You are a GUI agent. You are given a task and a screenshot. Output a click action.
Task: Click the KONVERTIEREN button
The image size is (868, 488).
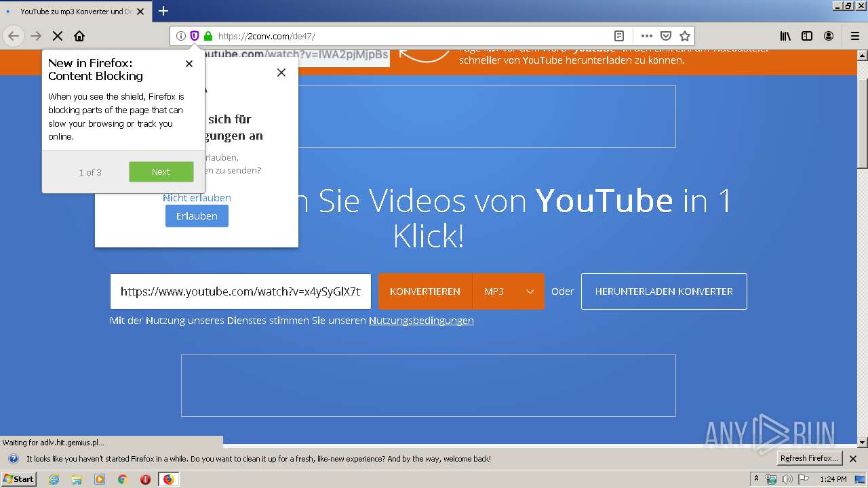point(425,291)
